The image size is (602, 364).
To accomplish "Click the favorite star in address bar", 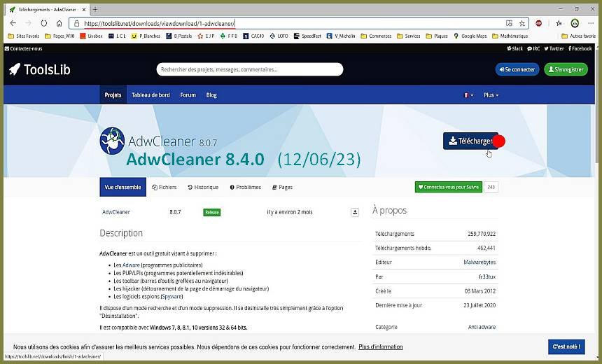I will (521, 23).
